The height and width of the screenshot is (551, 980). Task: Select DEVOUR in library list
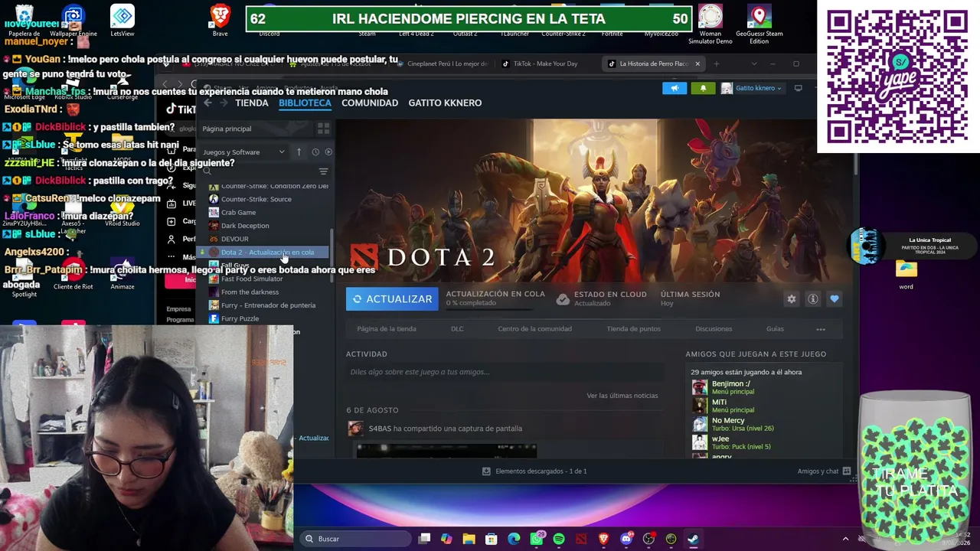(234, 239)
